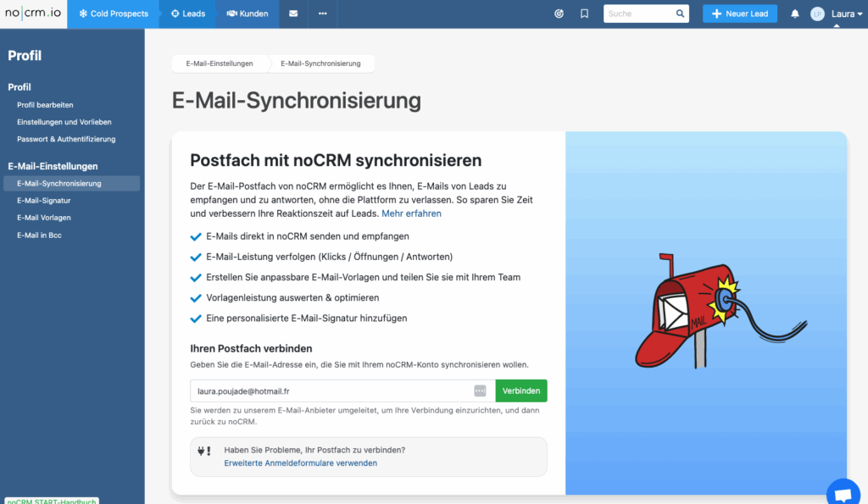Click the email address input field
Image resolution: width=868 pixels, height=504 pixels.
pos(331,390)
